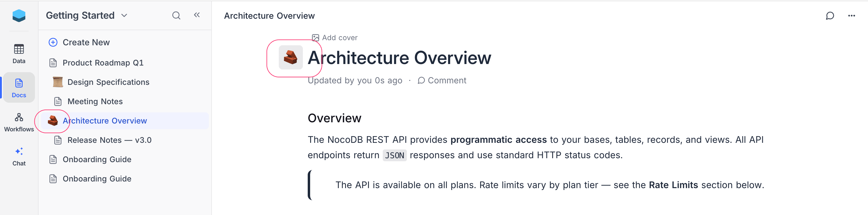Image resolution: width=868 pixels, height=215 pixels.
Task: Open the three-dot more options menu
Action: point(851,16)
